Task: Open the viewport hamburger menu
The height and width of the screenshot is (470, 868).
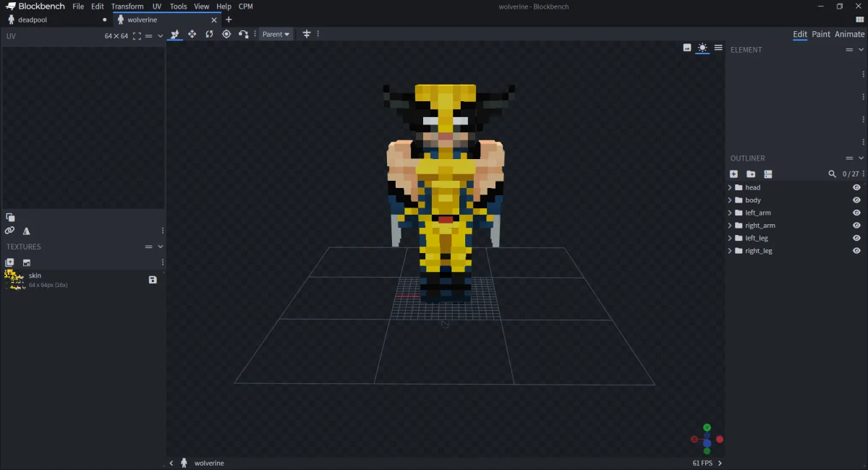Action: point(718,48)
